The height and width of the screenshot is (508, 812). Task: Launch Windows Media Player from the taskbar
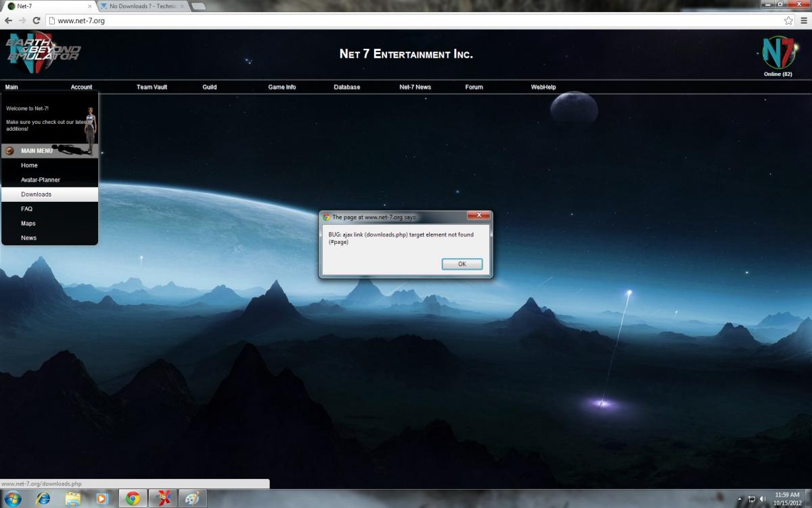101,498
